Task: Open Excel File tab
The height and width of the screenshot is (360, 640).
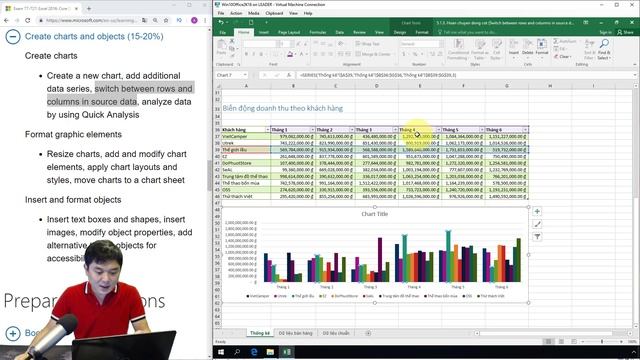Action: [223, 32]
